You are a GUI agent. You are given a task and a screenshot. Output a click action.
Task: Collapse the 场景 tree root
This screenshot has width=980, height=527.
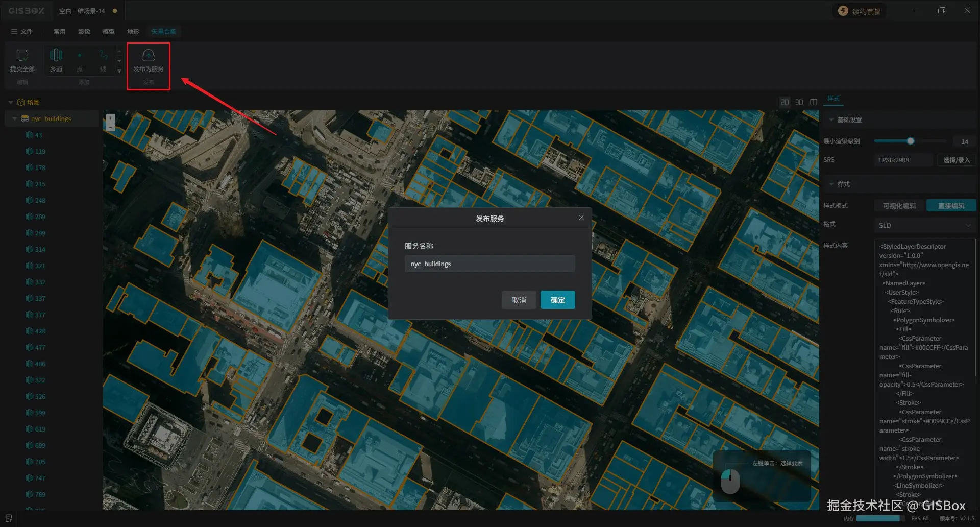click(x=11, y=102)
